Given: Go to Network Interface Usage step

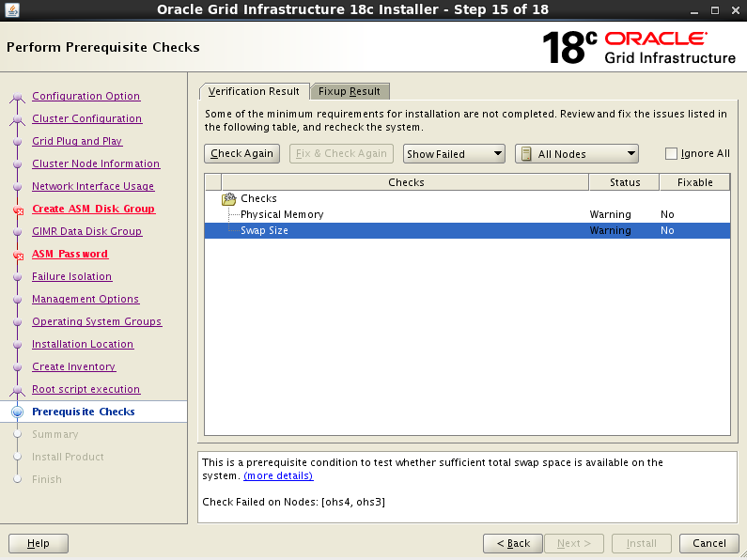Looking at the screenshot, I should pos(93,186).
